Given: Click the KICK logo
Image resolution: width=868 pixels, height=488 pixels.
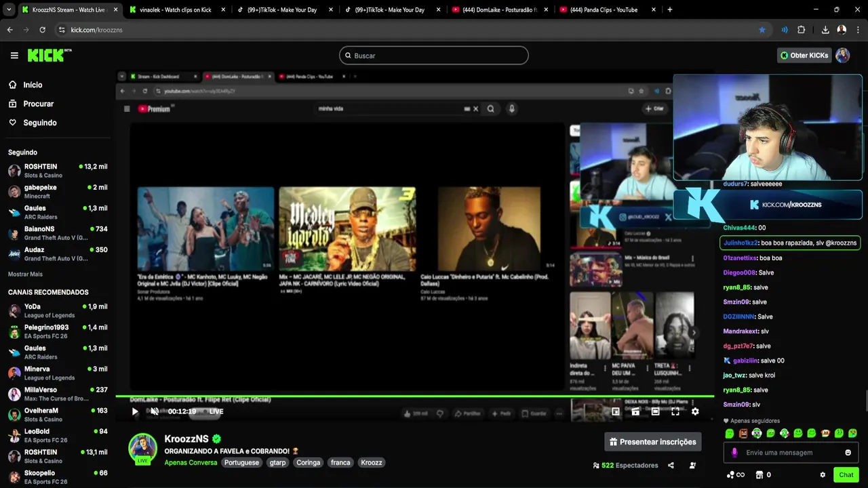Looking at the screenshot, I should [49, 55].
